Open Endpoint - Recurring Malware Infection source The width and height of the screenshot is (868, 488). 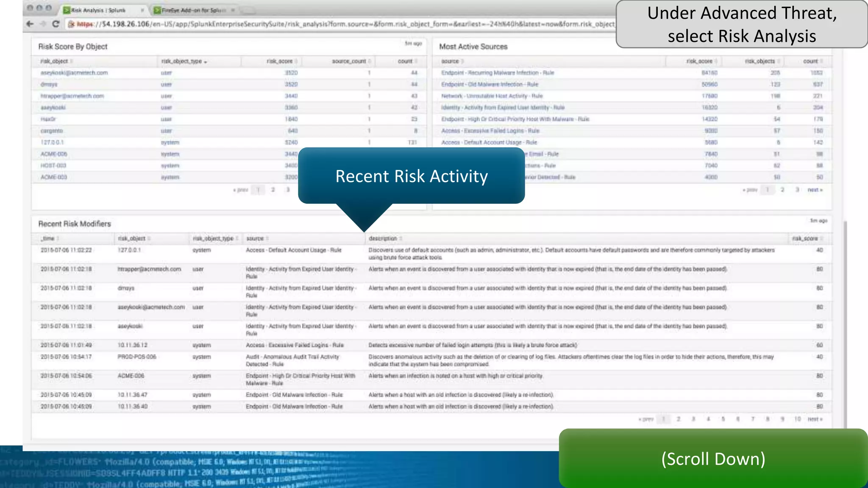tap(498, 73)
